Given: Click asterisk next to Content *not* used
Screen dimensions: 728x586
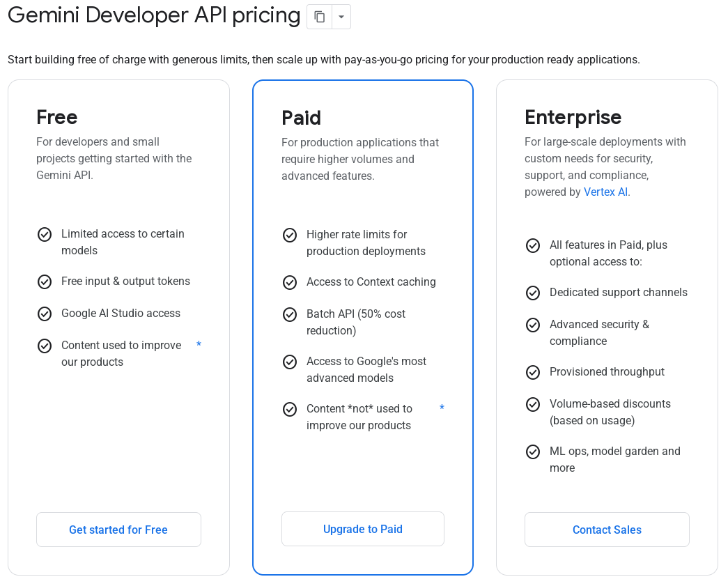Looking at the screenshot, I should (x=442, y=407).
